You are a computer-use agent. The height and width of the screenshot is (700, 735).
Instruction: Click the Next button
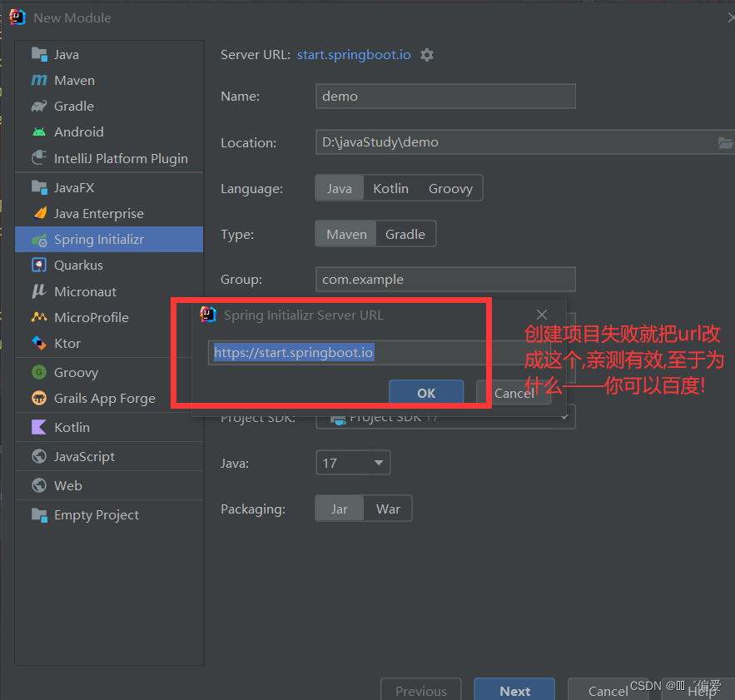[514, 690]
